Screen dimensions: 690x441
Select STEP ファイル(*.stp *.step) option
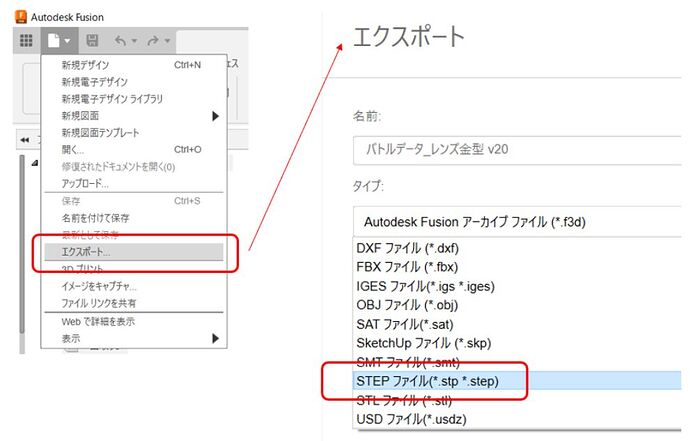pyautogui.click(x=517, y=381)
